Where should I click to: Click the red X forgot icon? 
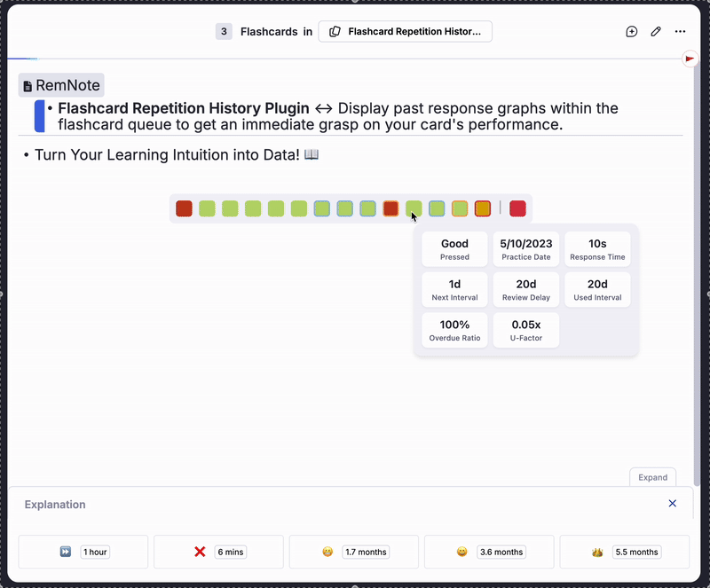[x=200, y=552]
